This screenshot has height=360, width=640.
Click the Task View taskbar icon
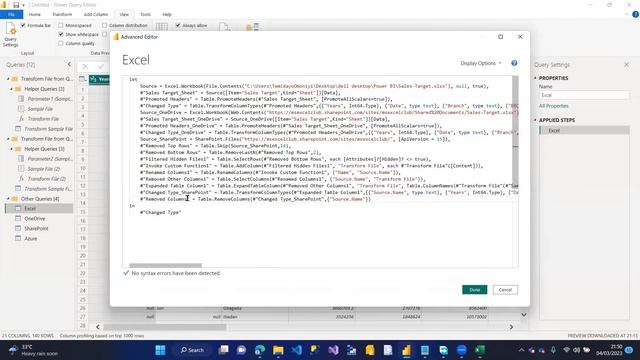[x=223, y=350]
